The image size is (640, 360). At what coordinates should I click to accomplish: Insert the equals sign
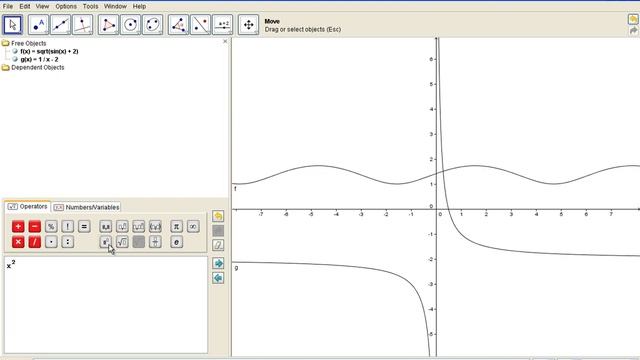(x=84, y=227)
